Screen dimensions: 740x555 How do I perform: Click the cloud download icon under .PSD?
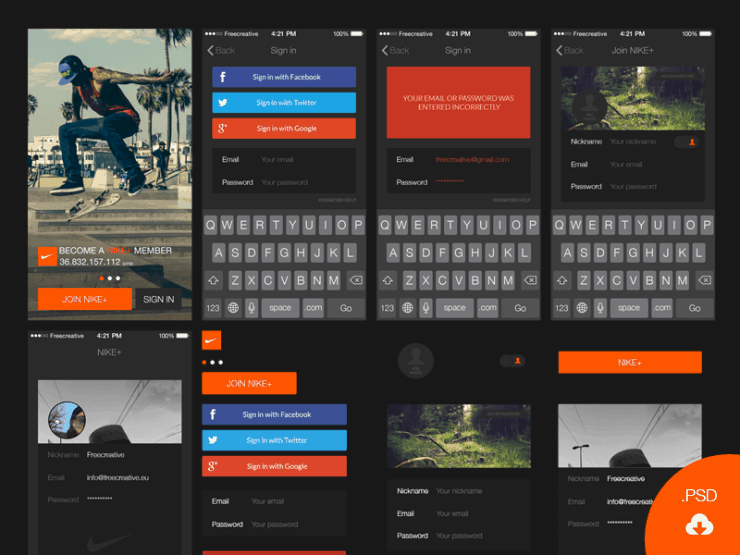tap(696, 526)
